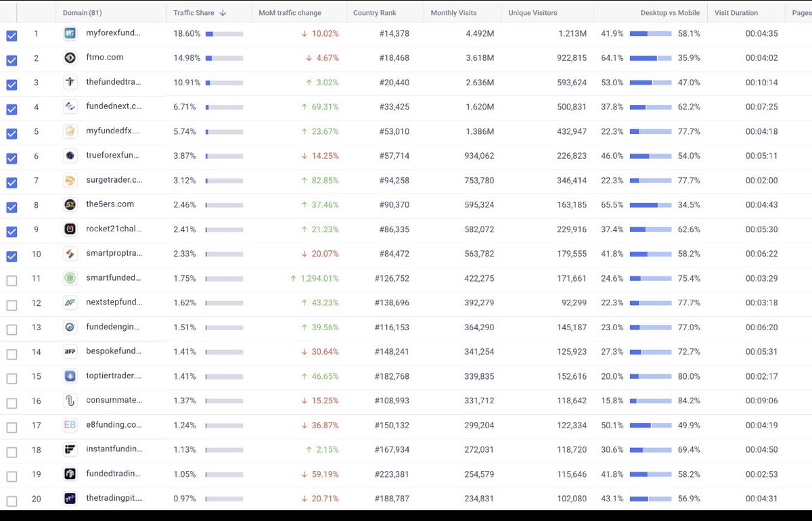The image size is (812, 521).
Task: Uncheck the checkbox for smartproptra row
Action: [x=12, y=256]
